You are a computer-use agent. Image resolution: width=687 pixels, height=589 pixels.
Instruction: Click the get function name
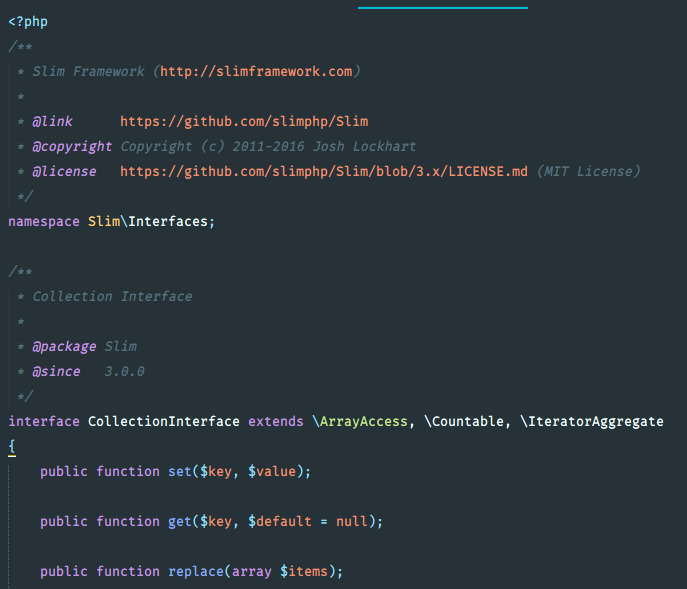tap(180, 521)
